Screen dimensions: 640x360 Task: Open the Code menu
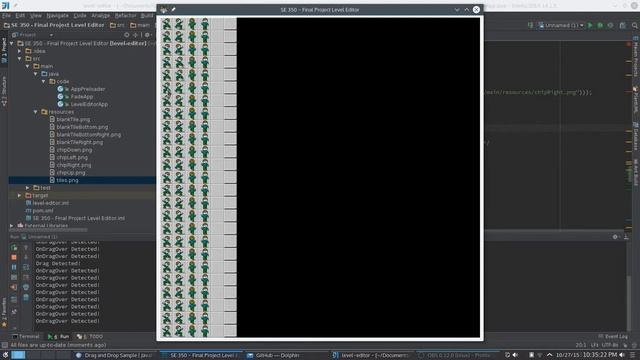click(x=80, y=16)
